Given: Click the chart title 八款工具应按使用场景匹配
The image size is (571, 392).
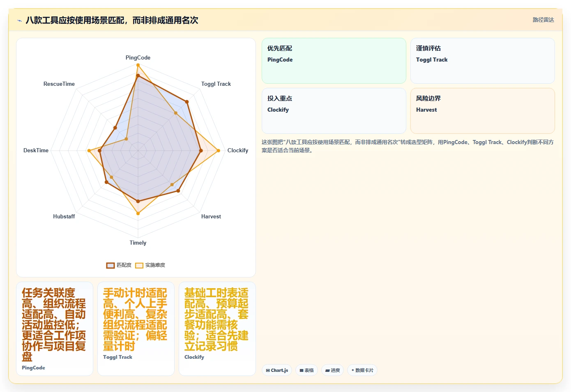Looking at the screenshot, I should pos(112,20).
